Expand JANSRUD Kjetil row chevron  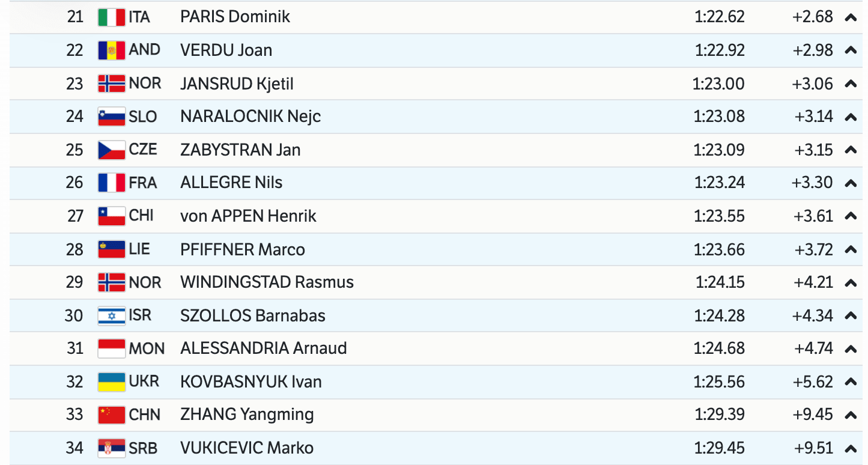(851, 84)
